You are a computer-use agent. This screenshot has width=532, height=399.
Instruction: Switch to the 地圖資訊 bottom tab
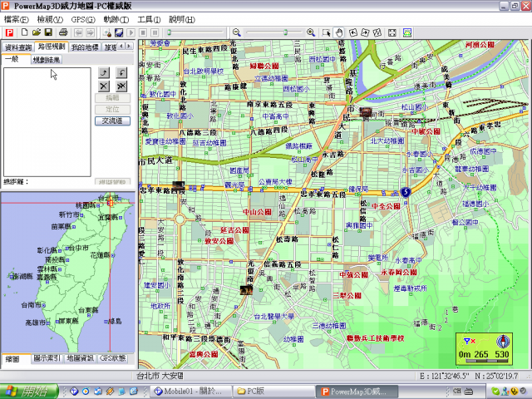click(80, 358)
